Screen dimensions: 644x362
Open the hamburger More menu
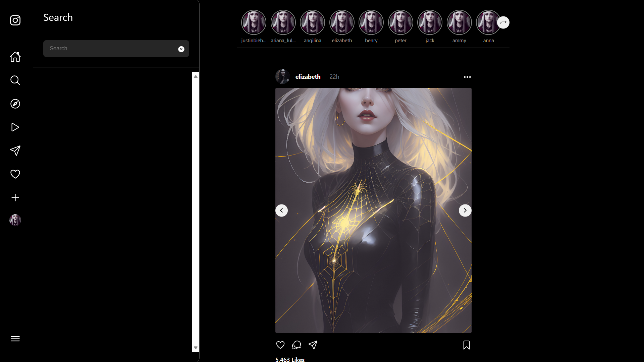15,339
